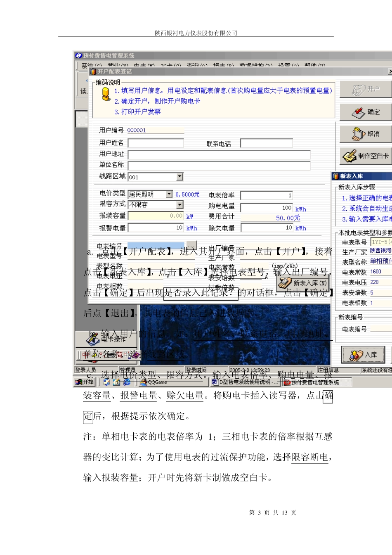
Task: Click status bar time 2005-3-8 13:59:23
Action: click(250, 370)
